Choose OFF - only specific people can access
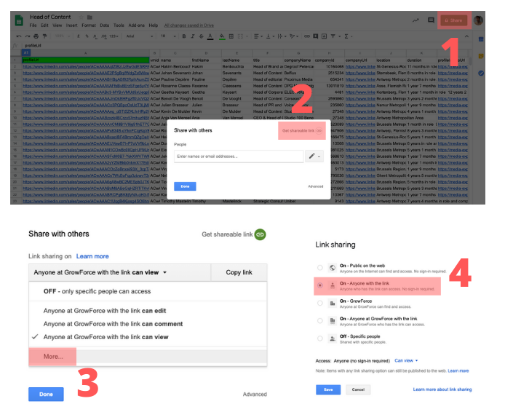This screenshot has height=420, width=505. tap(148, 291)
